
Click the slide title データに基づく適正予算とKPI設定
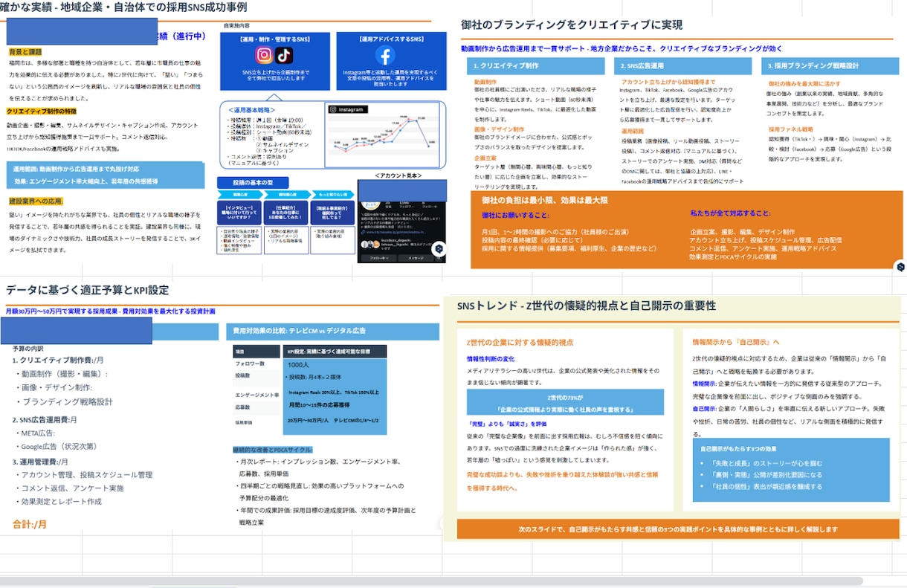(x=88, y=290)
